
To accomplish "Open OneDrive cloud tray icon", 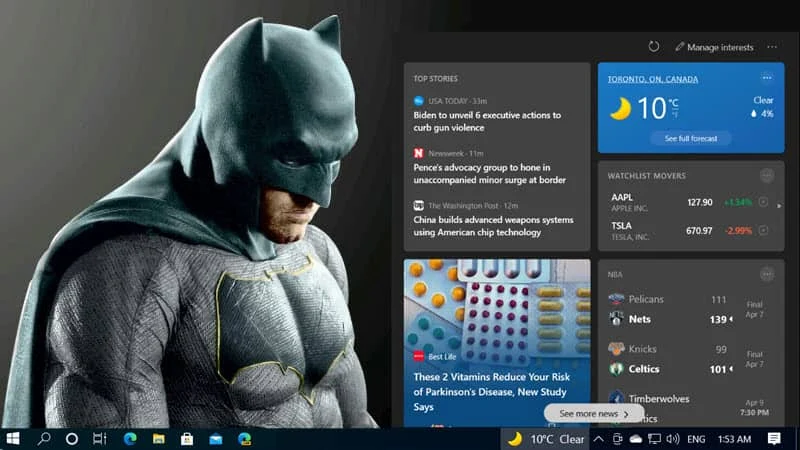I will [636, 439].
